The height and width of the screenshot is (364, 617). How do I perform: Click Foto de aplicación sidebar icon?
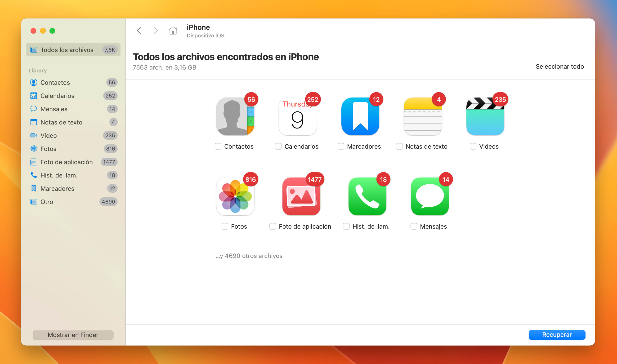tap(34, 162)
